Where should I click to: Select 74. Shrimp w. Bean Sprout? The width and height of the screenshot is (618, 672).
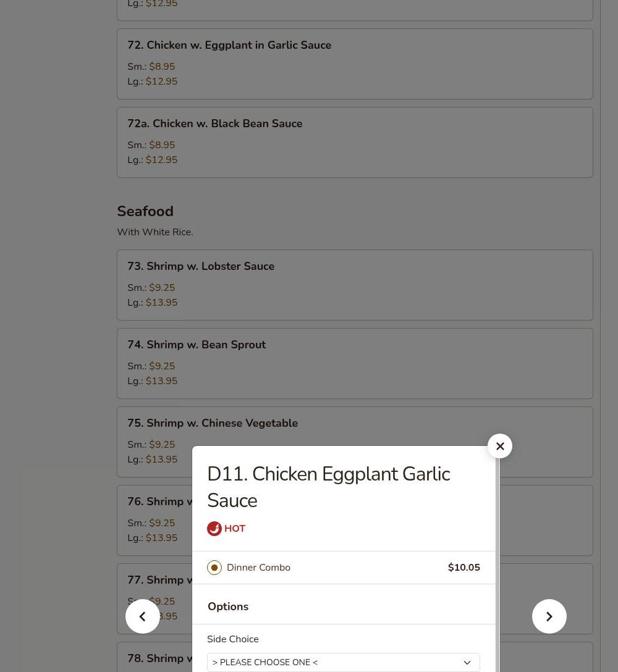(x=355, y=363)
